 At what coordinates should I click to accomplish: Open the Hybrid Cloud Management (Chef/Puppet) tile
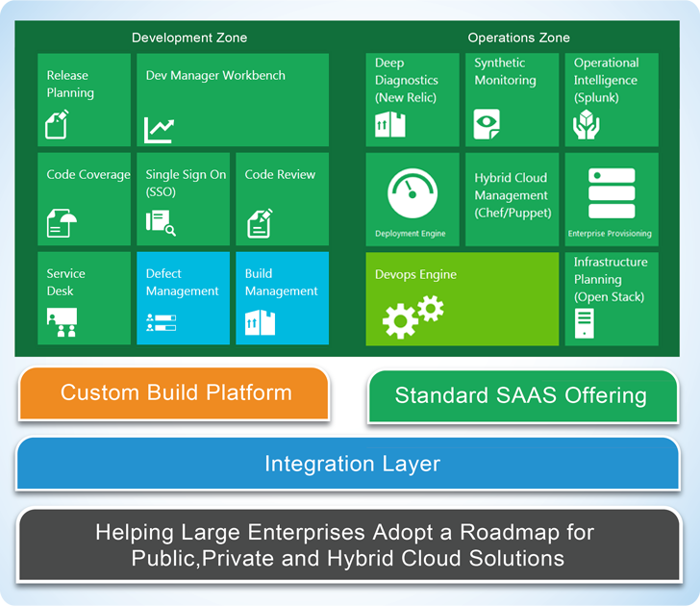[512, 199]
